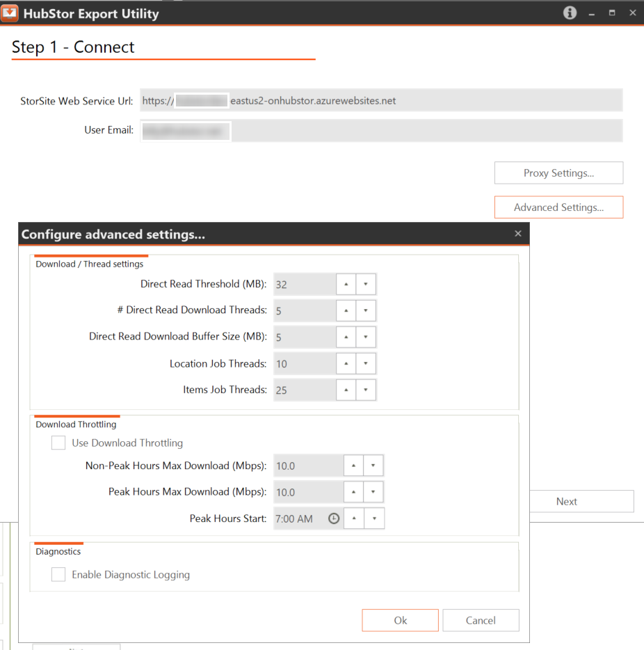Decrease Direct Read Download Buffer Size

tap(366, 337)
